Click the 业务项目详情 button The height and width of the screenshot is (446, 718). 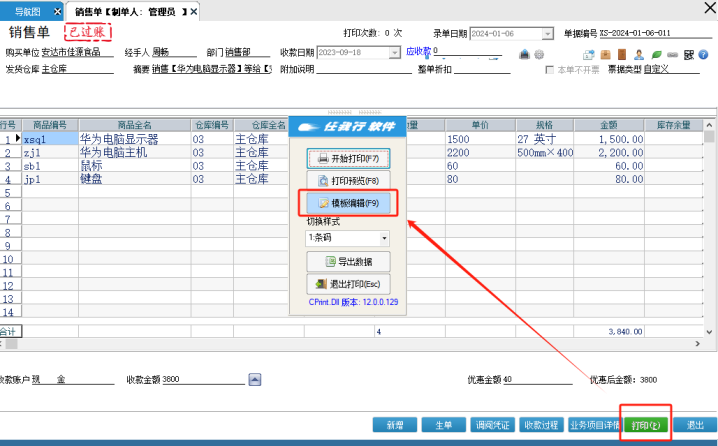pos(594,425)
